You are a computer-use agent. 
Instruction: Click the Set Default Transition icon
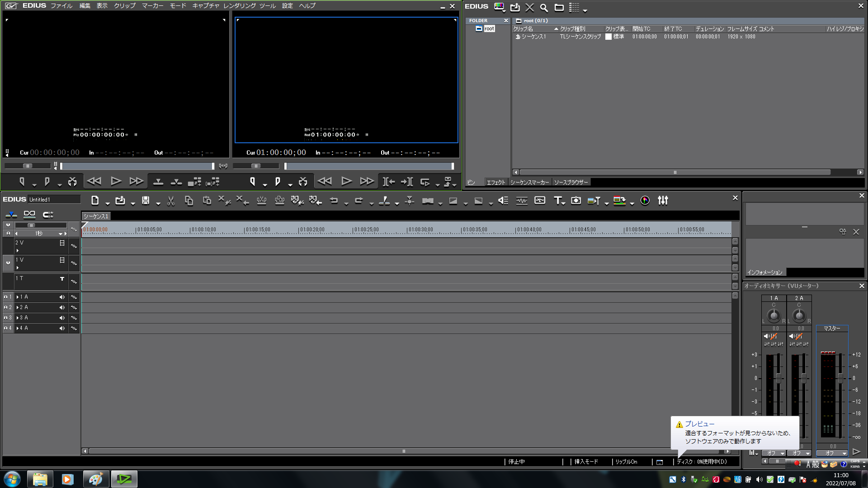(428, 201)
